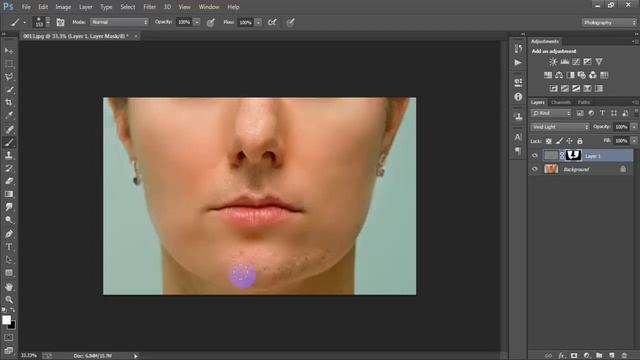This screenshot has width=640, height=360.
Task: Add a Photo Filter adjustment
Action: 582,75
